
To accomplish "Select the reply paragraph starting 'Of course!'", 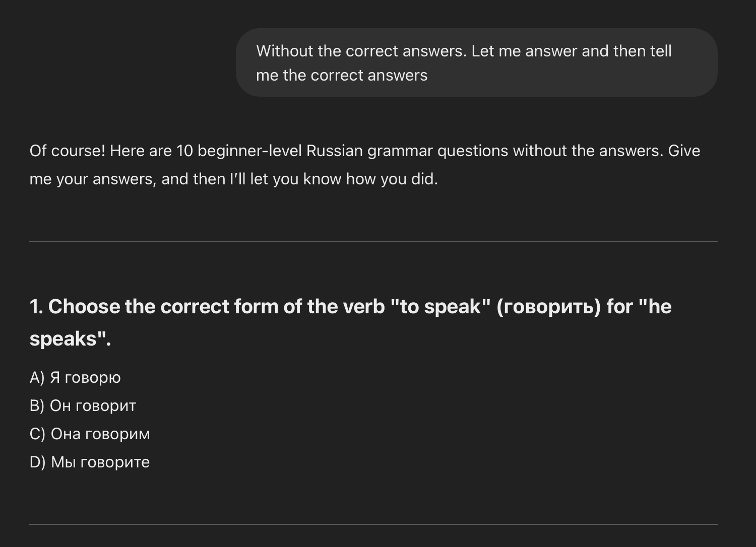I will (x=365, y=165).
